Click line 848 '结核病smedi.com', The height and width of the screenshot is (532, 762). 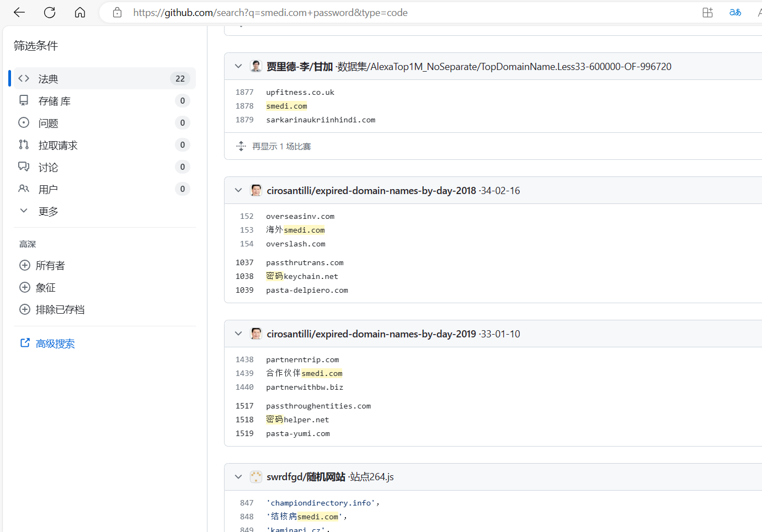[x=307, y=517]
